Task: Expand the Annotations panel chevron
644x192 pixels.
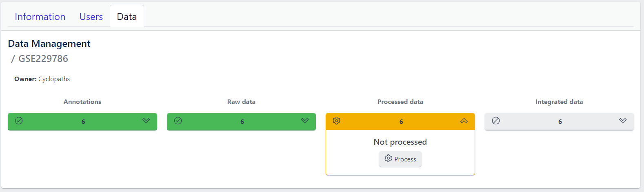Action: (x=146, y=121)
